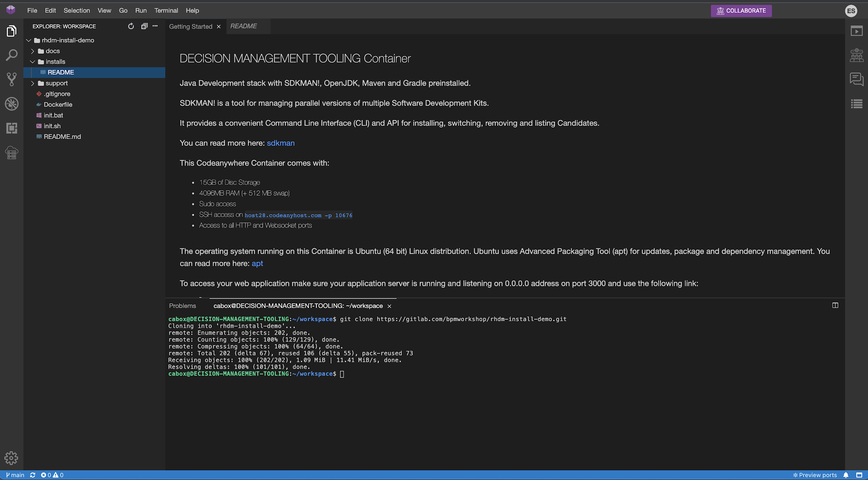Open the Debug view in activity bar
The image size is (868, 480).
pyautogui.click(x=11, y=104)
